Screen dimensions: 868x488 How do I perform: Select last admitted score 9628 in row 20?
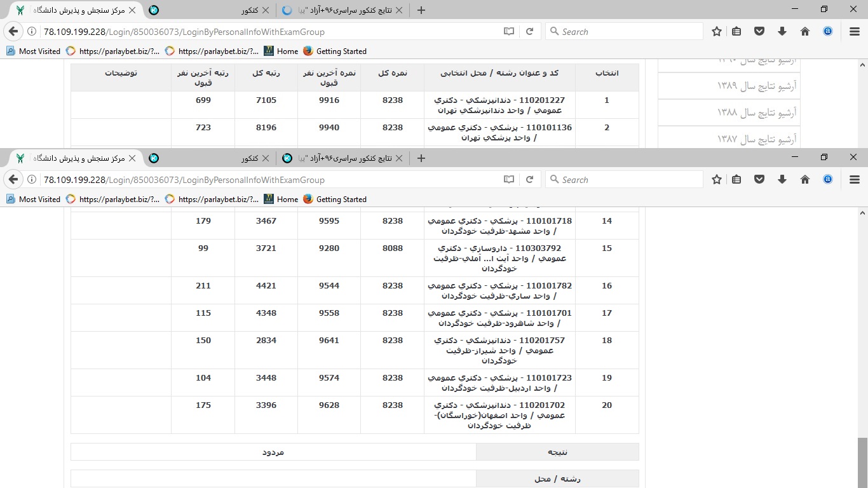point(329,405)
